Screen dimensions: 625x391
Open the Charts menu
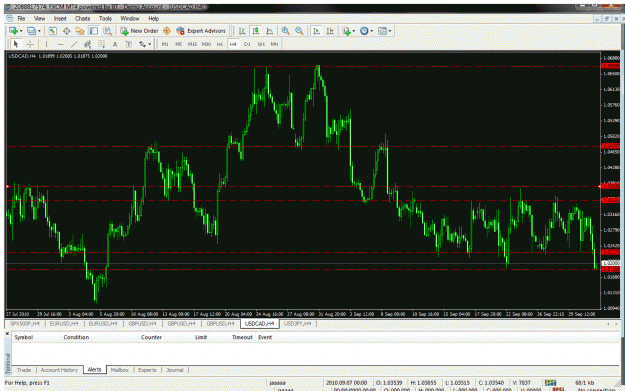(83, 18)
